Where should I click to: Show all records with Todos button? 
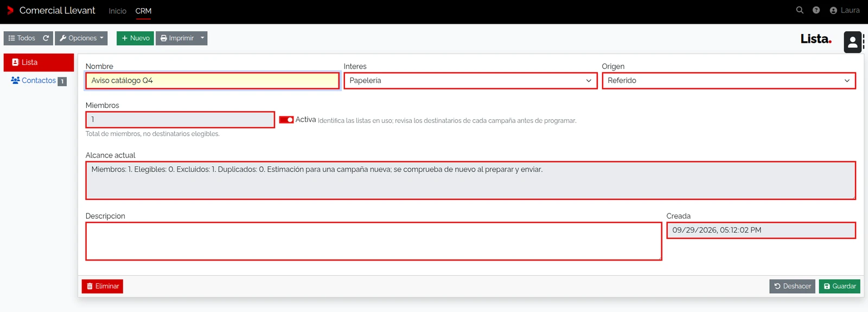click(x=22, y=38)
